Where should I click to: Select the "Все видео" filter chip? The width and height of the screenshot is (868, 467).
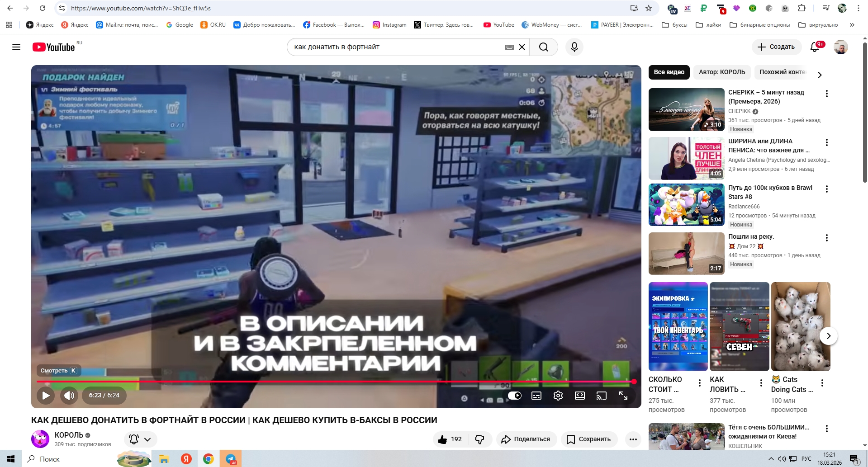pyautogui.click(x=669, y=72)
